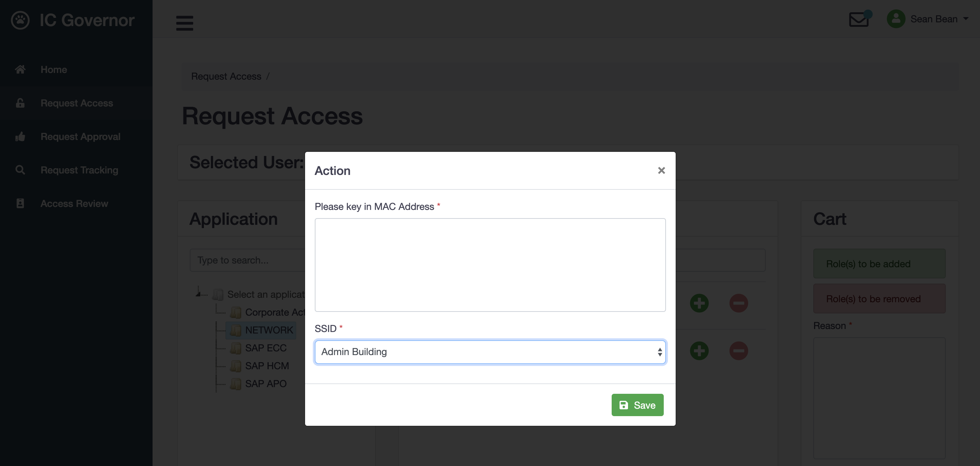The width and height of the screenshot is (980, 466).
Task: Select SSID dropdown to change from Admin Building
Action: point(490,351)
